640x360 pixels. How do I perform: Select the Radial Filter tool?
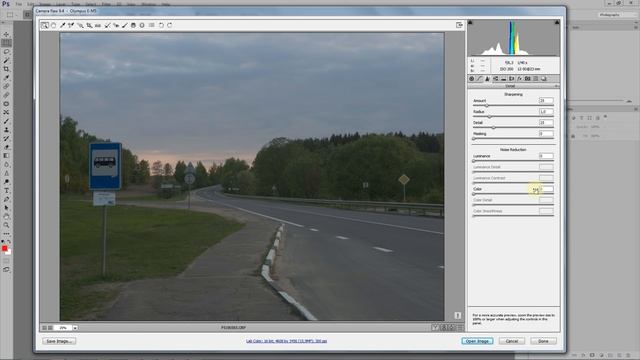coord(142,25)
